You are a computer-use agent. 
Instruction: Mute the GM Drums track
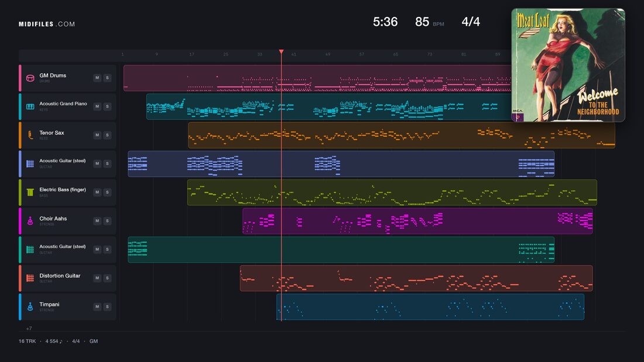pos(97,78)
